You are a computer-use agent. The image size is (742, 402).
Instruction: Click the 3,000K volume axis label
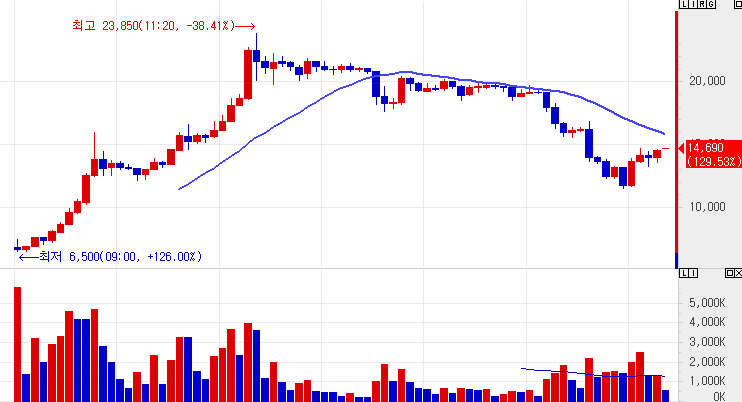coord(707,342)
